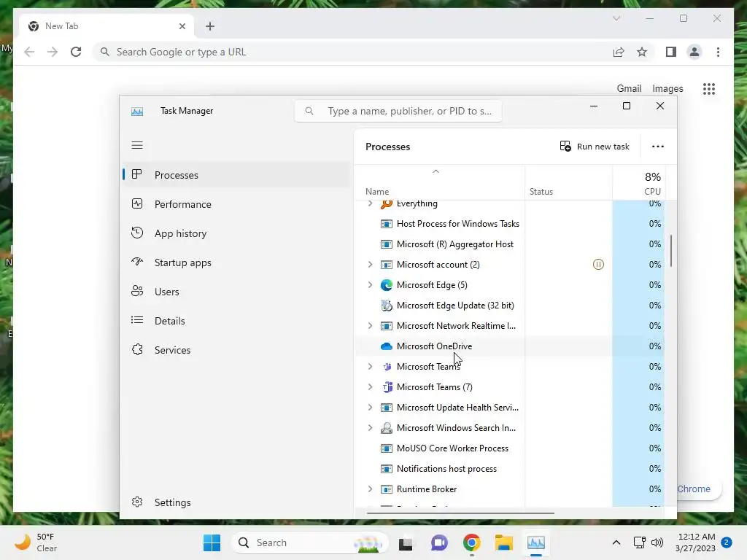The image size is (747, 560).
Task: Bookmark this tab with star icon in Chrome
Action: tap(642, 52)
